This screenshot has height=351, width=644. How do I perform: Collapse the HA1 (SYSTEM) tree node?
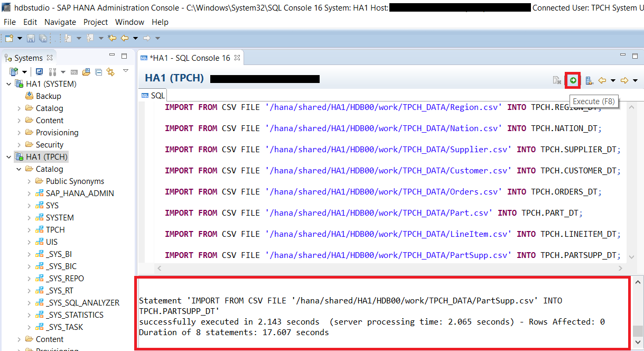pyautogui.click(x=9, y=84)
